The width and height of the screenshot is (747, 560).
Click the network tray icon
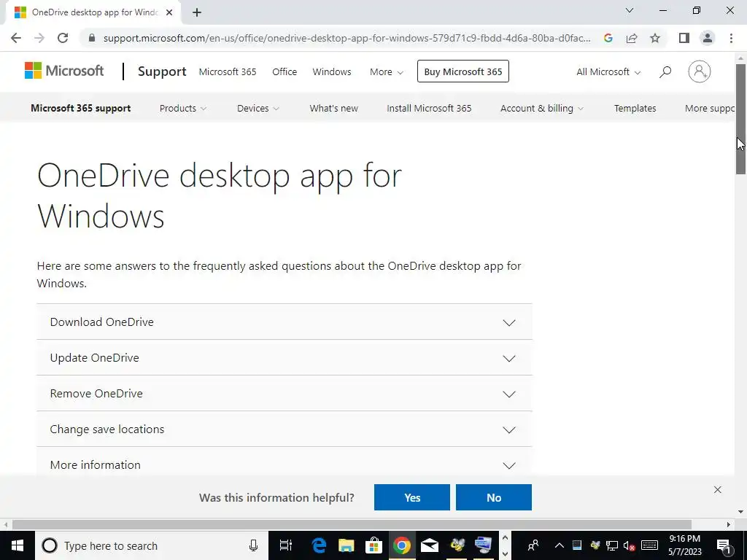pos(612,545)
